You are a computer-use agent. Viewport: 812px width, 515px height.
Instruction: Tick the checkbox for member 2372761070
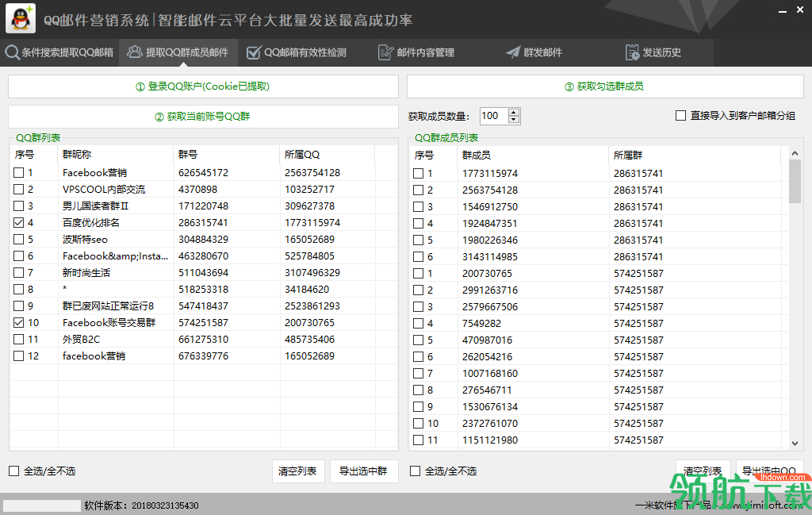coord(419,423)
